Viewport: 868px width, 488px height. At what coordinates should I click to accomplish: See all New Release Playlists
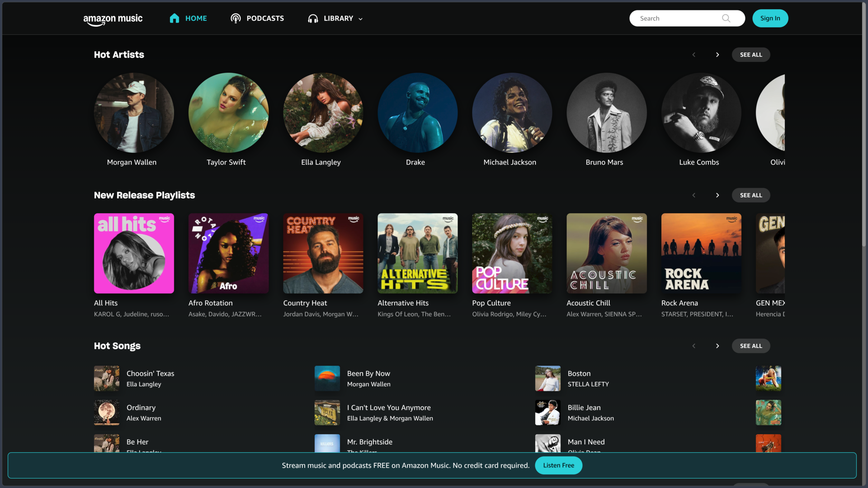tap(751, 195)
